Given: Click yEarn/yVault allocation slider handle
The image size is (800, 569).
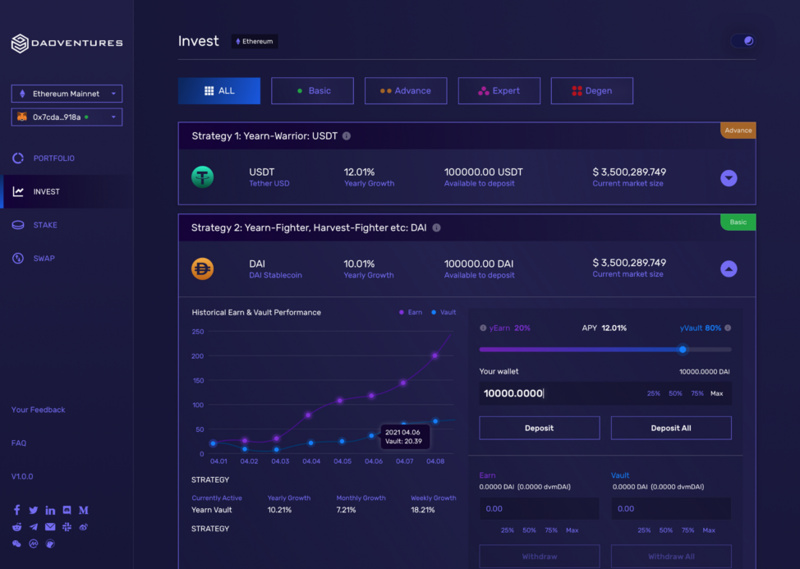Looking at the screenshot, I should tap(682, 350).
